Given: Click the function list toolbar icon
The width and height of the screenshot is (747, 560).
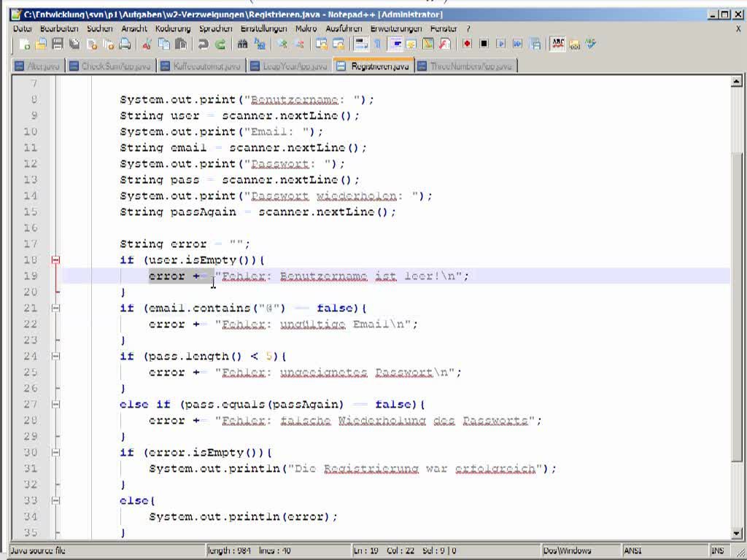Looking at the screenshot, I should (444, 44).
